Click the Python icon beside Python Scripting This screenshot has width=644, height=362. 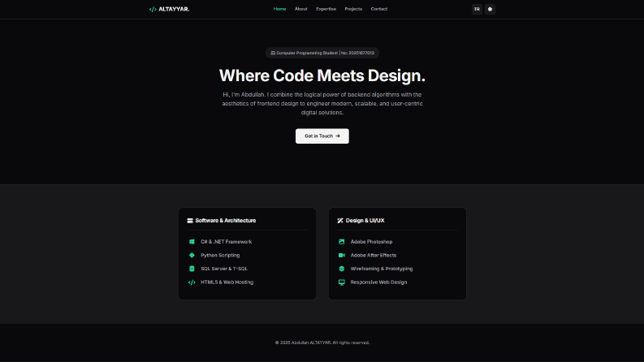pyautogui.click(x=192, y=256)
